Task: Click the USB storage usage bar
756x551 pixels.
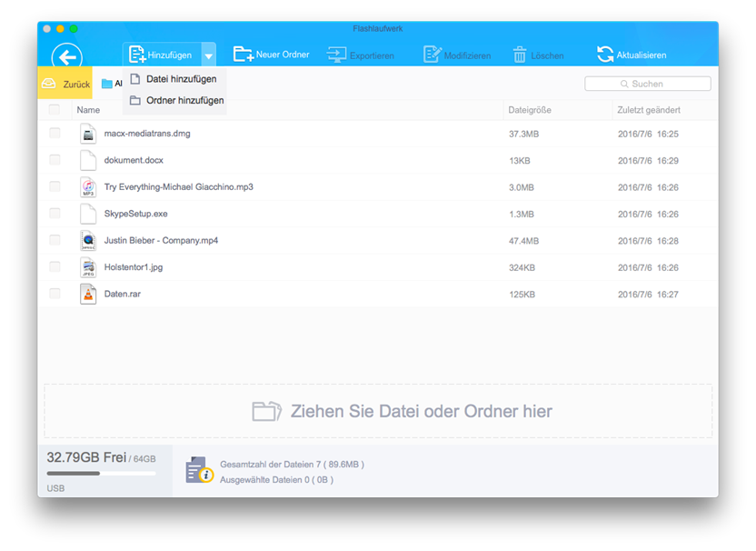Action: [x=101, y=474]
